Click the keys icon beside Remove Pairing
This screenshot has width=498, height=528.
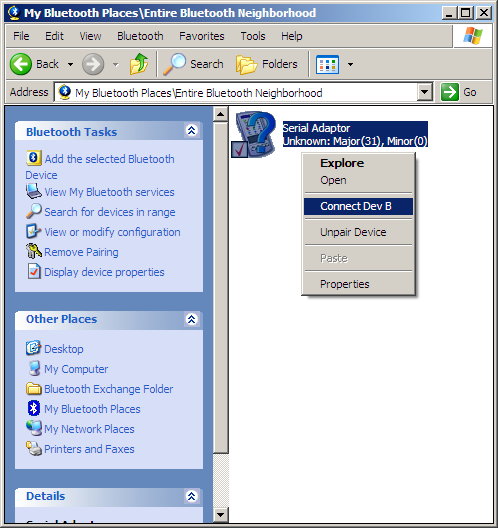[34, 251]
